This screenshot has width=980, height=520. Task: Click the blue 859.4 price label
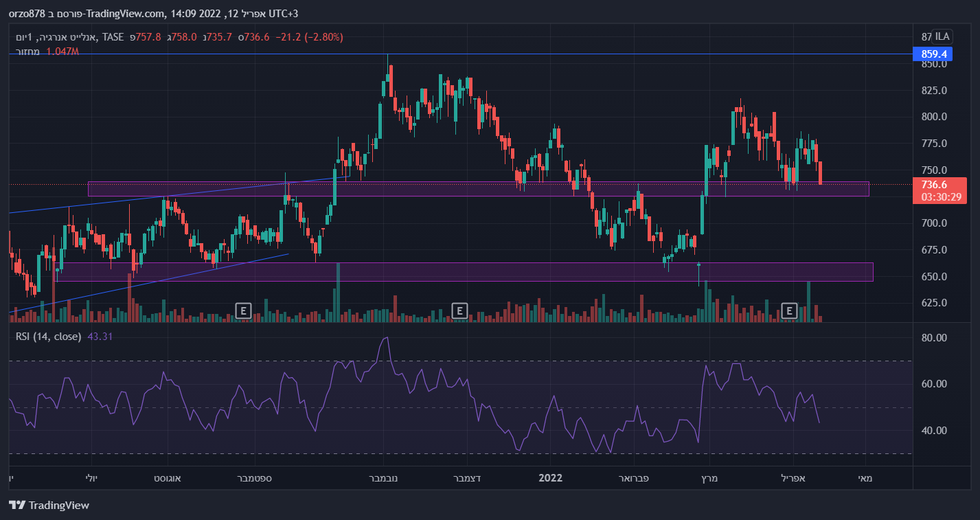coord(933,54)
